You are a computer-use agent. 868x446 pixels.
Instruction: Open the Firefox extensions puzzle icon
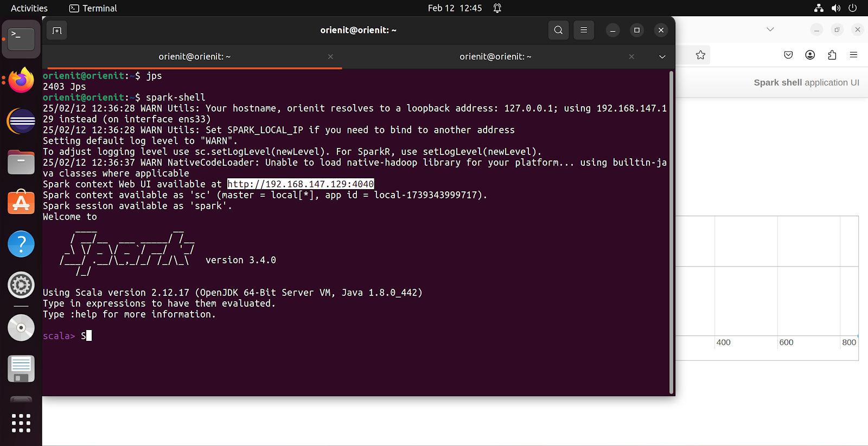click(832, 55)
